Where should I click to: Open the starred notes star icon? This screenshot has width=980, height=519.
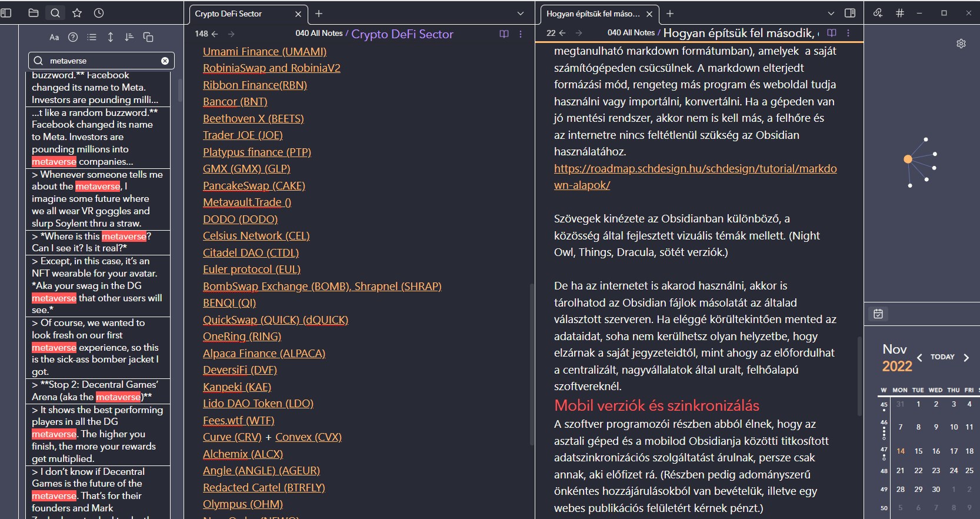coord(77,13)
